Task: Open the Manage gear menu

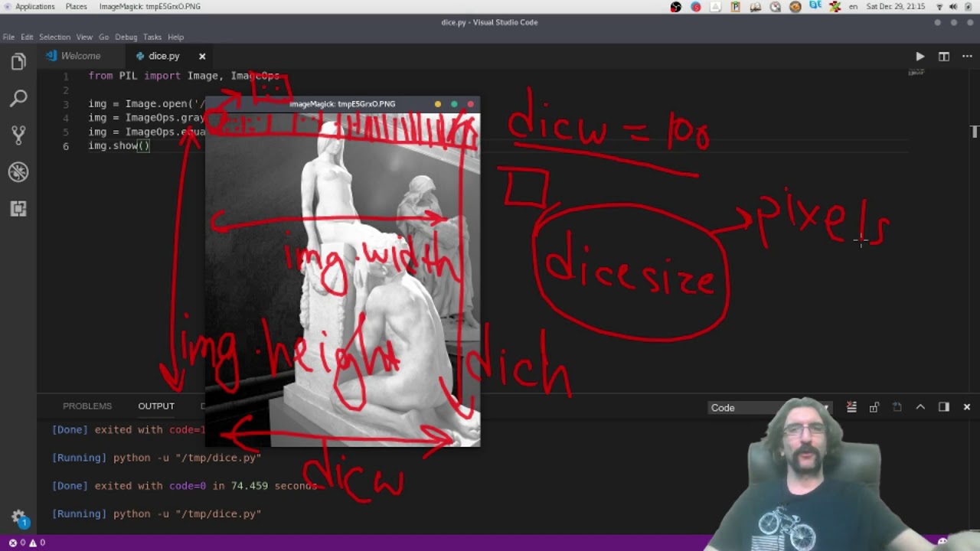Action: pyautogui.click(x=18, y=517)
